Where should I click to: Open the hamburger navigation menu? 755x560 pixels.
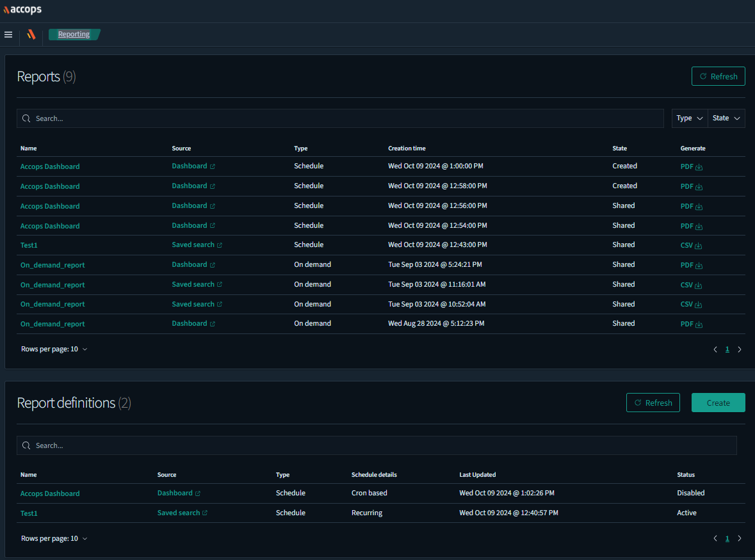(8, 35)
